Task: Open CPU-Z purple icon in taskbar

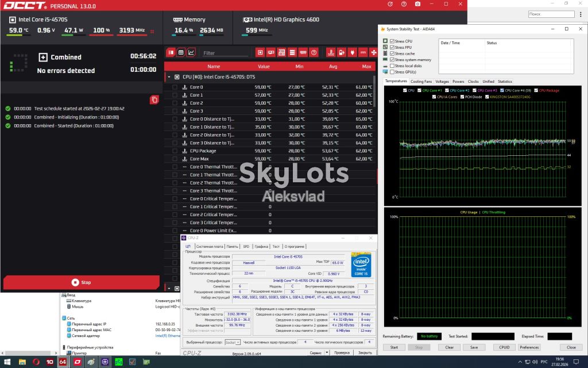Action: (x=105, y=362)
